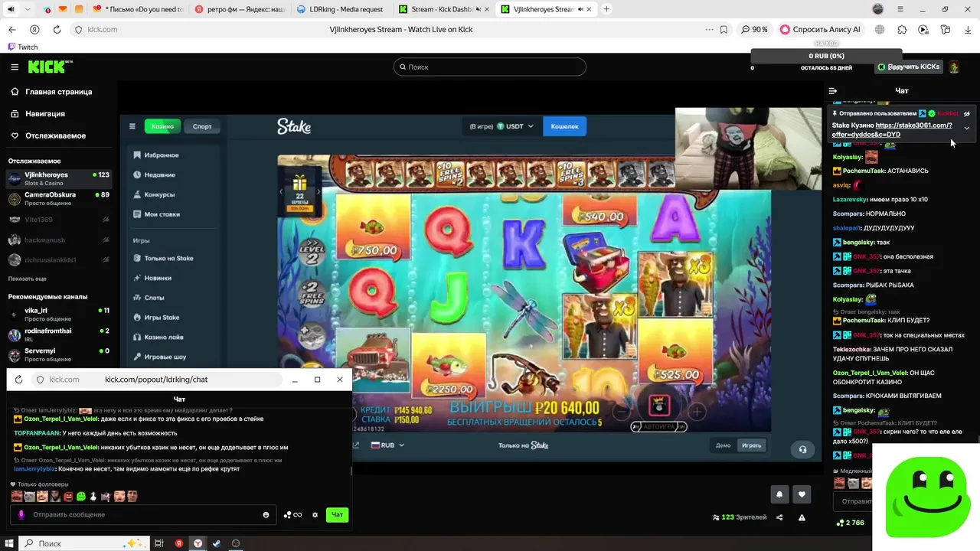Reload the popout chat window

coord(19,380)
